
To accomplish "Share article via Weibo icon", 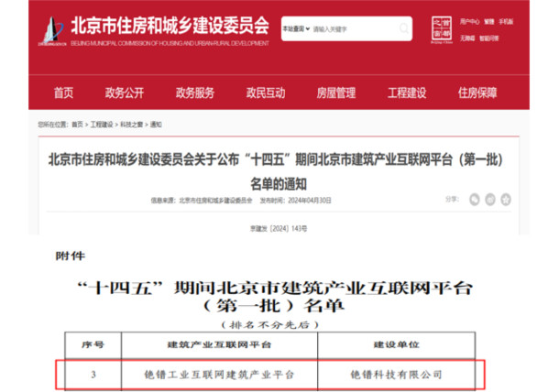I will (x=490, y=200).
